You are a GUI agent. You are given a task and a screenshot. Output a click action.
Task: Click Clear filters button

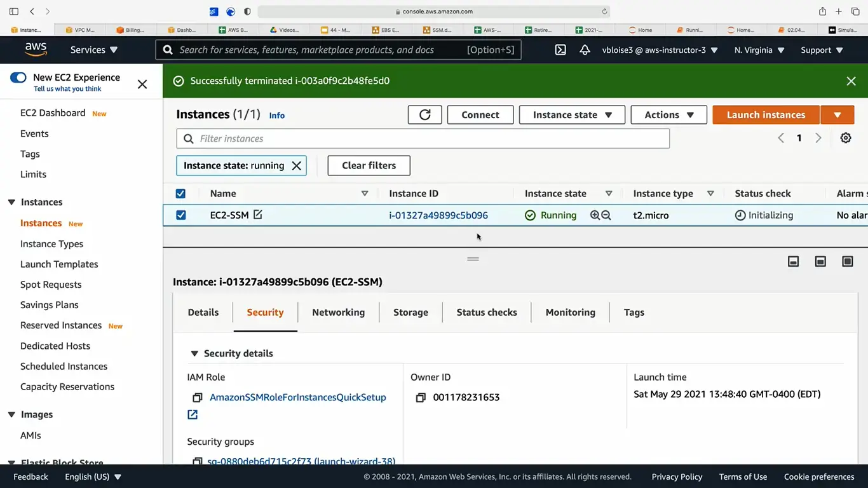(369, 165)
